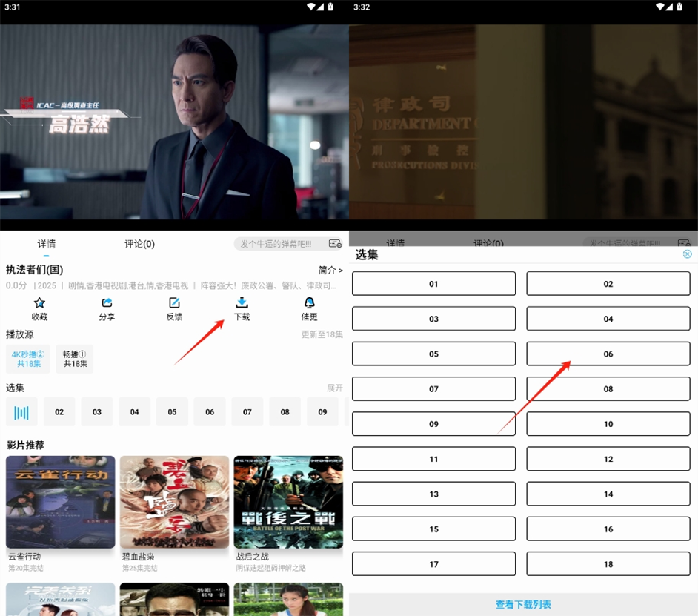Open the 战后之战 recommendation poster

pyautogui.click(x=288, y=502)
